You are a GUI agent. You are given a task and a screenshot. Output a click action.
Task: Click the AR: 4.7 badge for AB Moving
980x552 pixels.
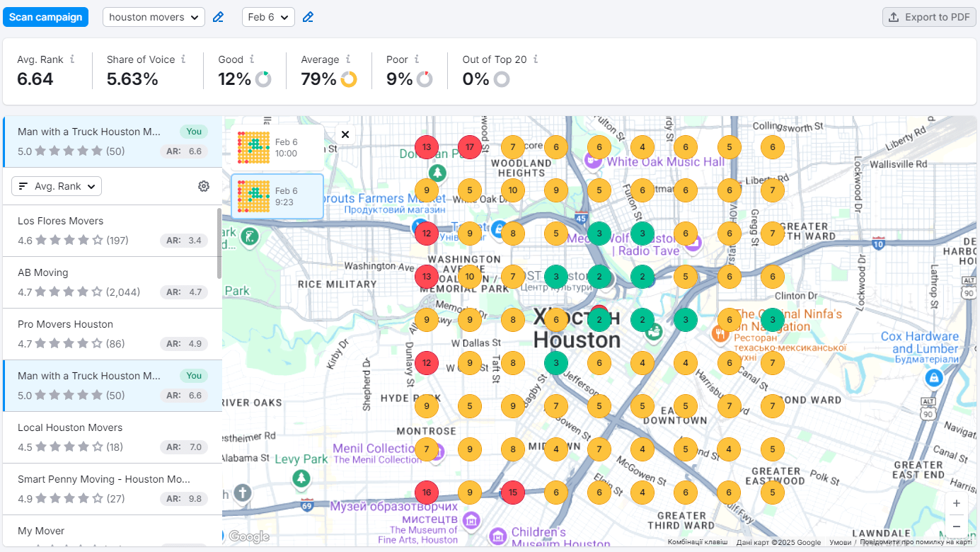click(184, 292)
